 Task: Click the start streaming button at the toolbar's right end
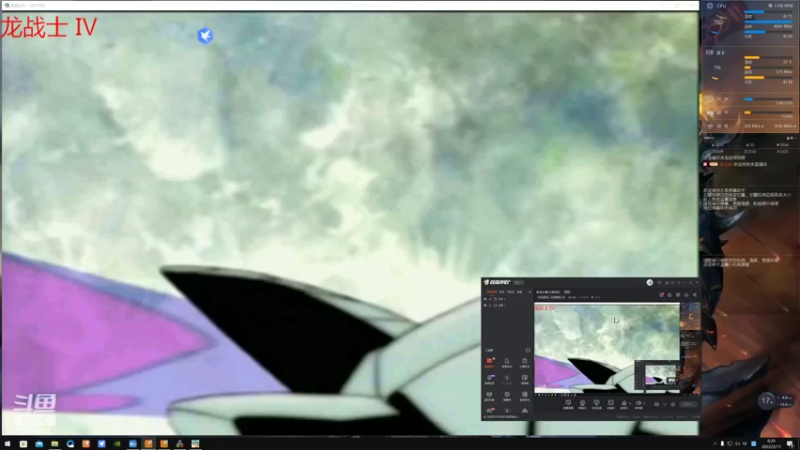click(x=688, y=404)
